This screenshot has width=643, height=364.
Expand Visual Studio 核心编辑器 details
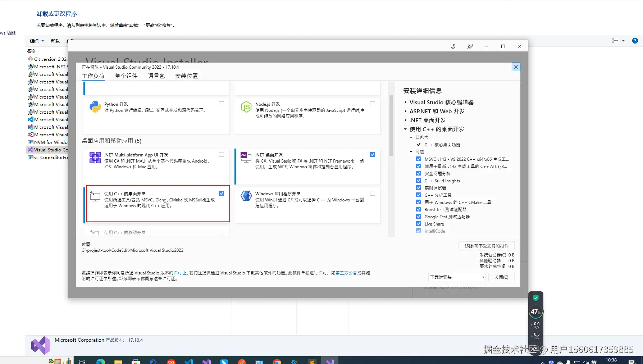point(405,103)
